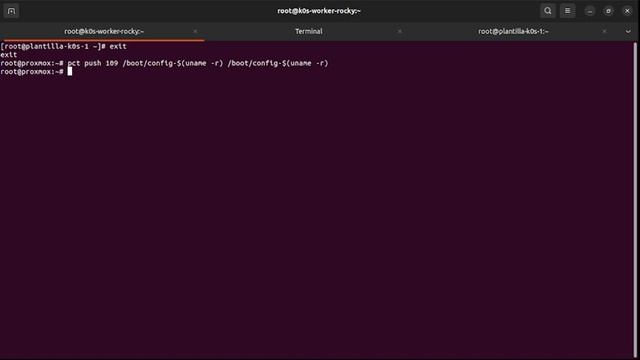Switch to the Terminal tab
The height and width of the screenshot is (360, 640).
[x=309, y=31]
